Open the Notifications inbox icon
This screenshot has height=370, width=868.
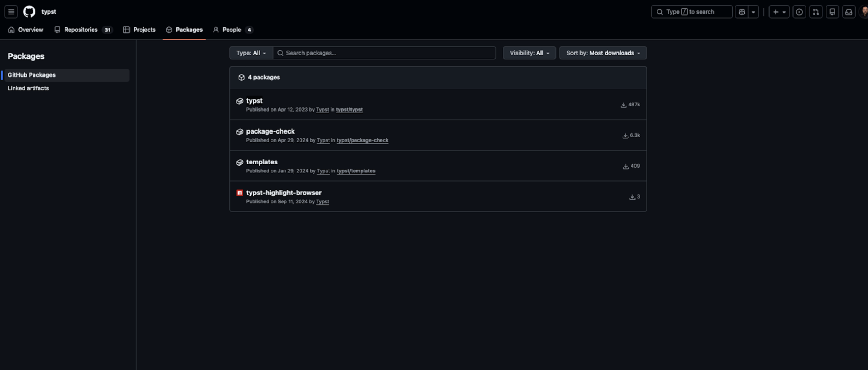[849, 12]
